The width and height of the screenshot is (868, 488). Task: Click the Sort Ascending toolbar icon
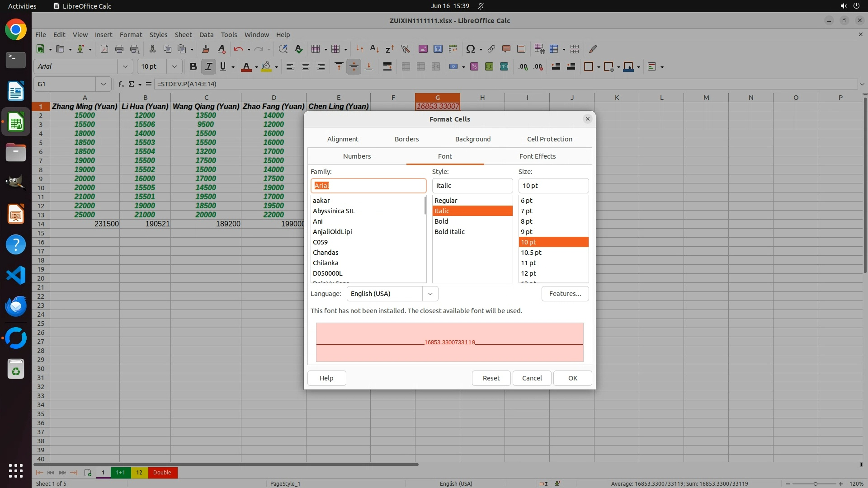(374, 49)
